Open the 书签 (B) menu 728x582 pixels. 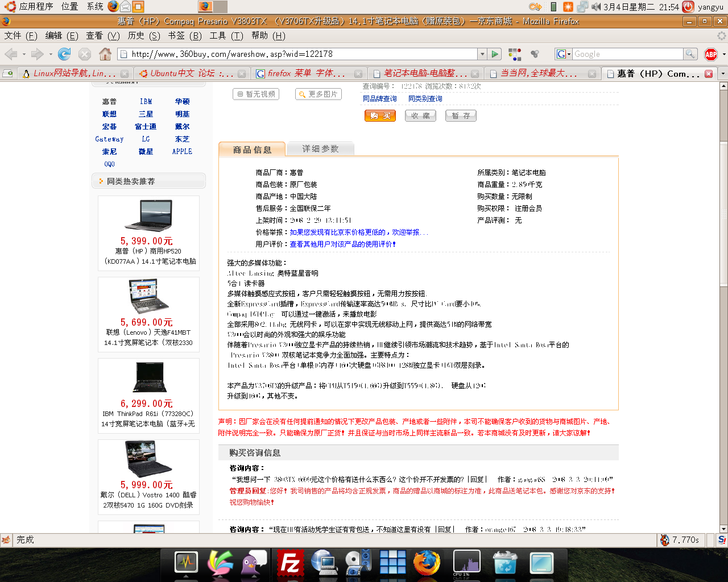point(185,35)
